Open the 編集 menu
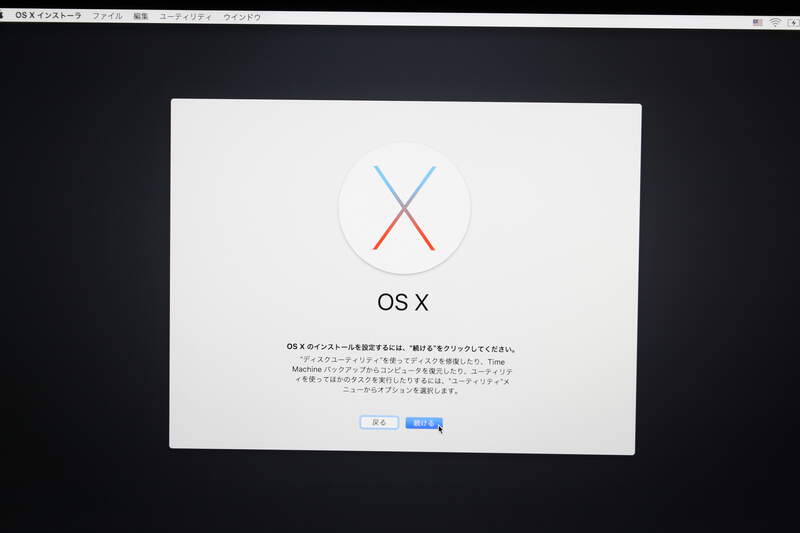Image resolution: width=800 pixels, height=533 pixels. [141, 16]
